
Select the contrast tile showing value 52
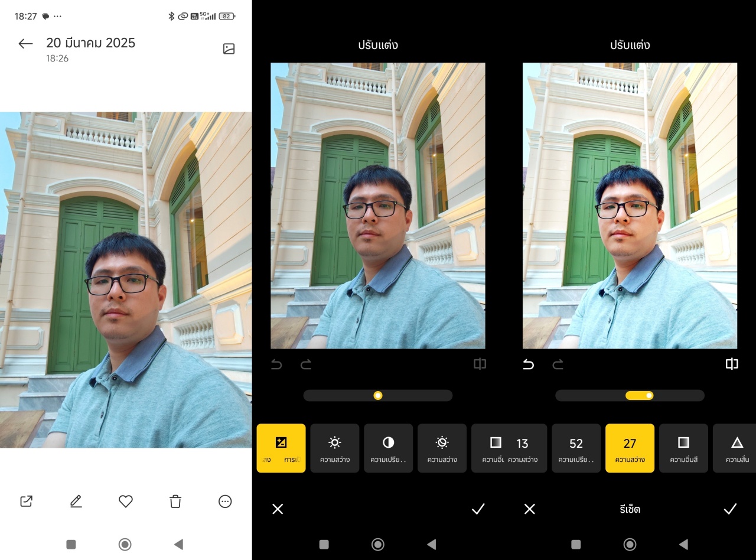576,448
